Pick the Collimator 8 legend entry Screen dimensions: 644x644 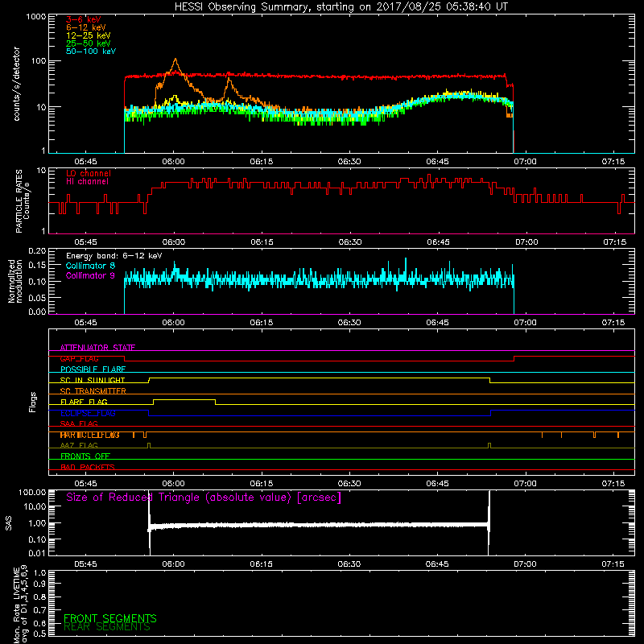[90, 266]
